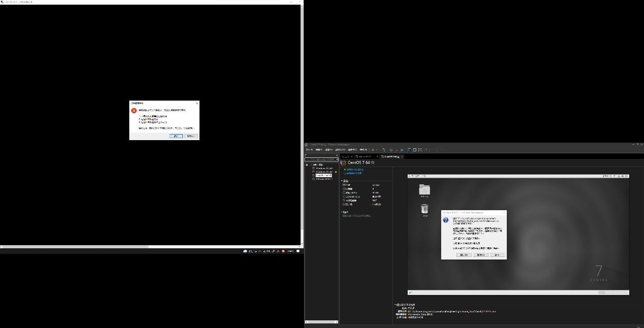Close the remote desktop error dialog
644x328 pixels.
(197, 103)
